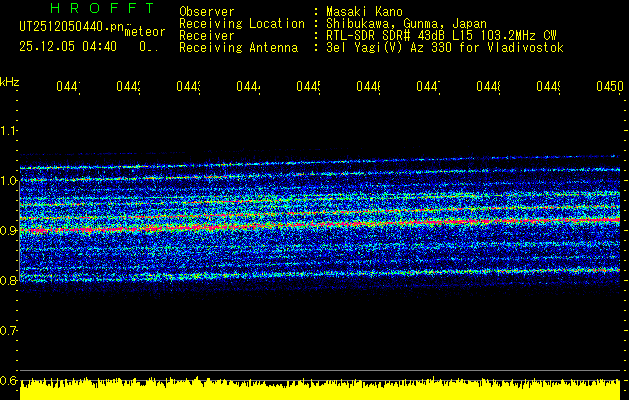Viewport: 629px width, 400px height.
Task: Click the 0.9 frequency axis label
Action: (9, 231)
